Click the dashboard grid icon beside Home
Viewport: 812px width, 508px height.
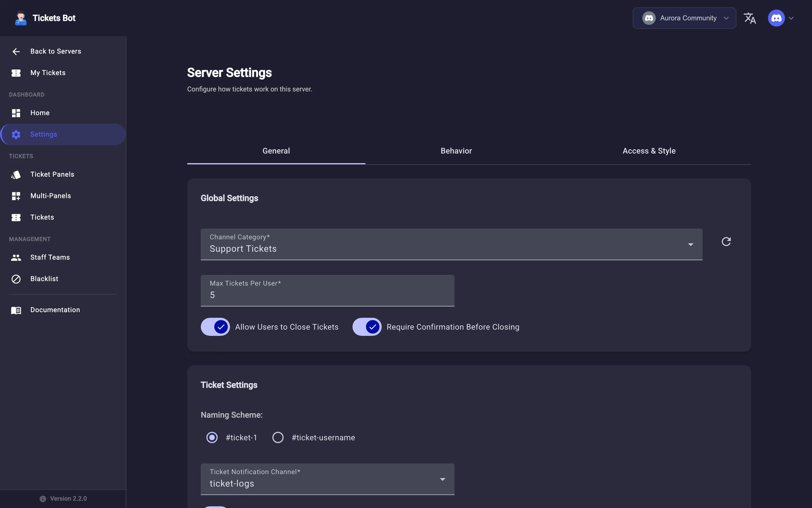click(16, 113)
